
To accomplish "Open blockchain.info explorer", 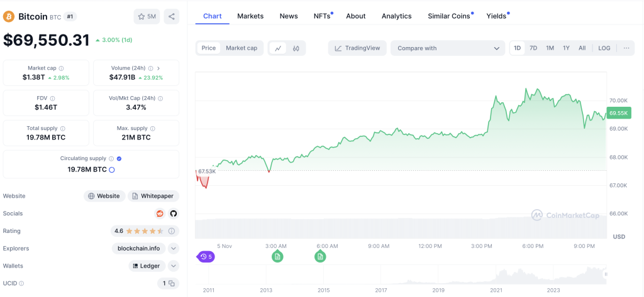I will (139, 248).
